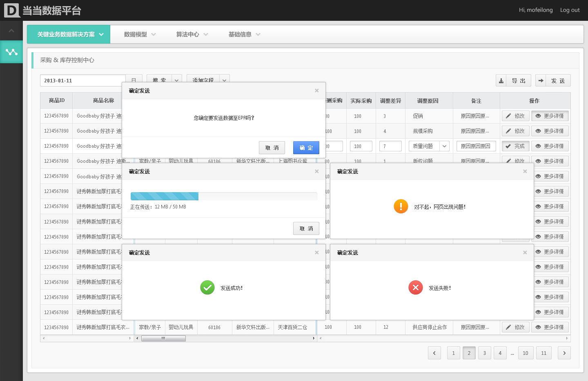Click the Hi, mofeilong user link
Image resolution: width=588 pixels, height=381 pixels.
536,10
